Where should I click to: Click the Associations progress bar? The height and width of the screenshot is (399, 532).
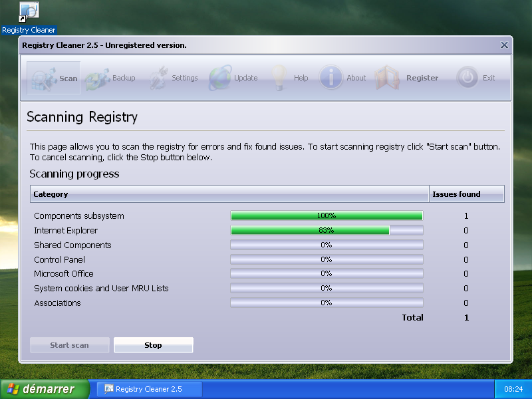point(327,303)
